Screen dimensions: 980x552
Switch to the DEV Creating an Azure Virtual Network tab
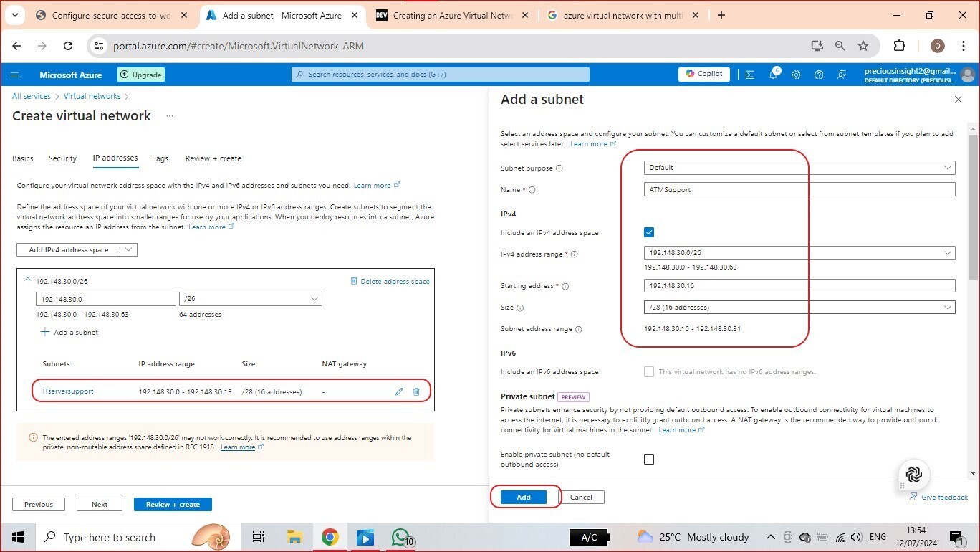(453, 15)
